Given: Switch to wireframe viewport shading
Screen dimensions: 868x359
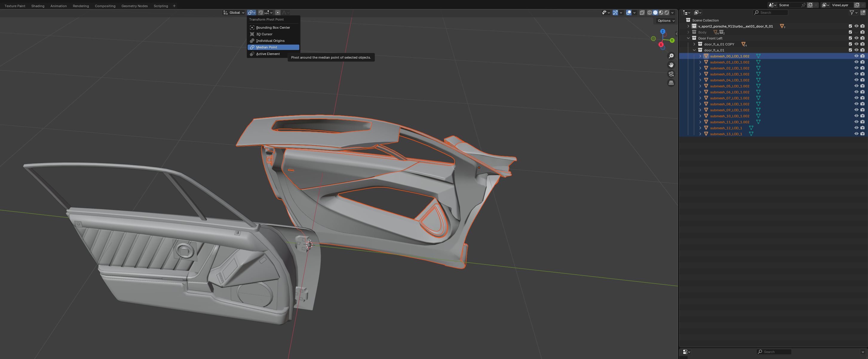Looking at the screenshot, I should pos(649,13).
